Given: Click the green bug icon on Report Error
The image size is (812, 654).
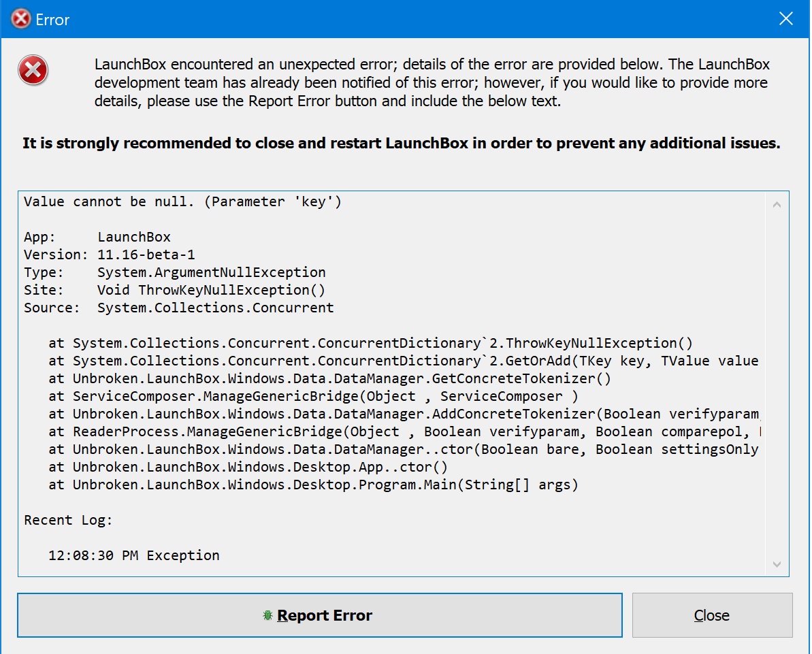Looking at the screenshot, I should (x=267, y=615).
